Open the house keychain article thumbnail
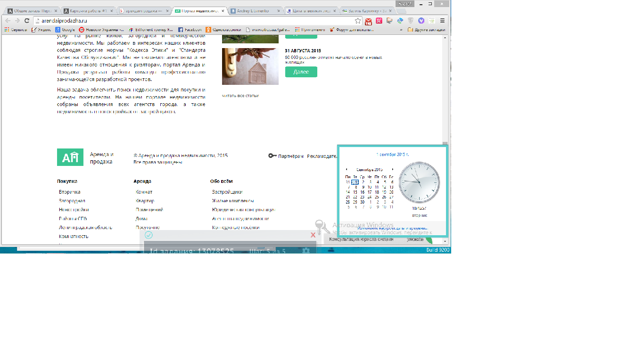This screenshot has width=644, height=362. point(250,66)
